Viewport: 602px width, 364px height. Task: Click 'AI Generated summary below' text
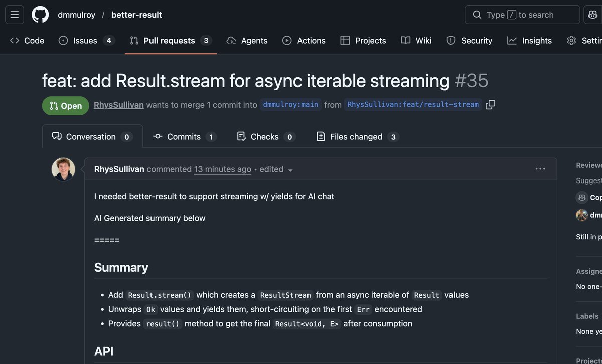150,218
